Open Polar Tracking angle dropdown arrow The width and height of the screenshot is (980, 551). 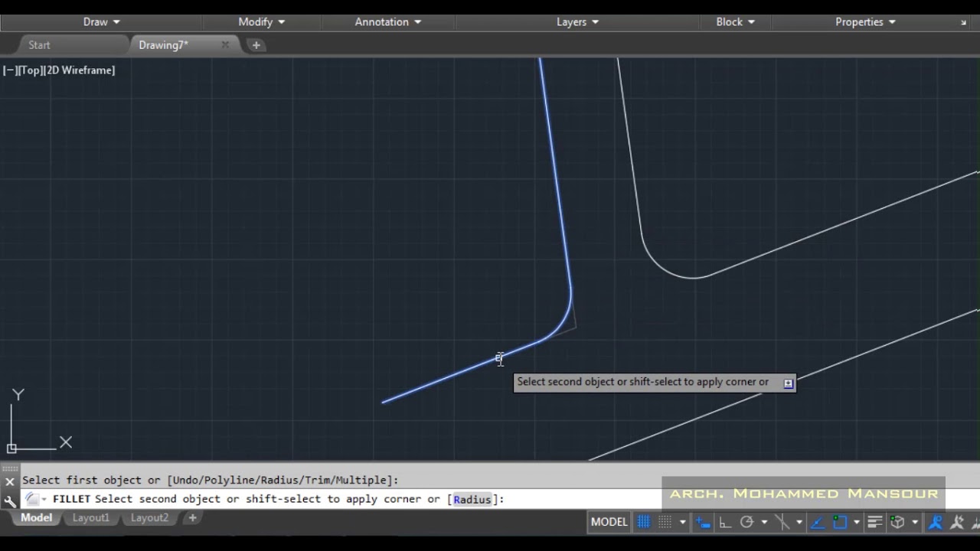tap(764, 522)
